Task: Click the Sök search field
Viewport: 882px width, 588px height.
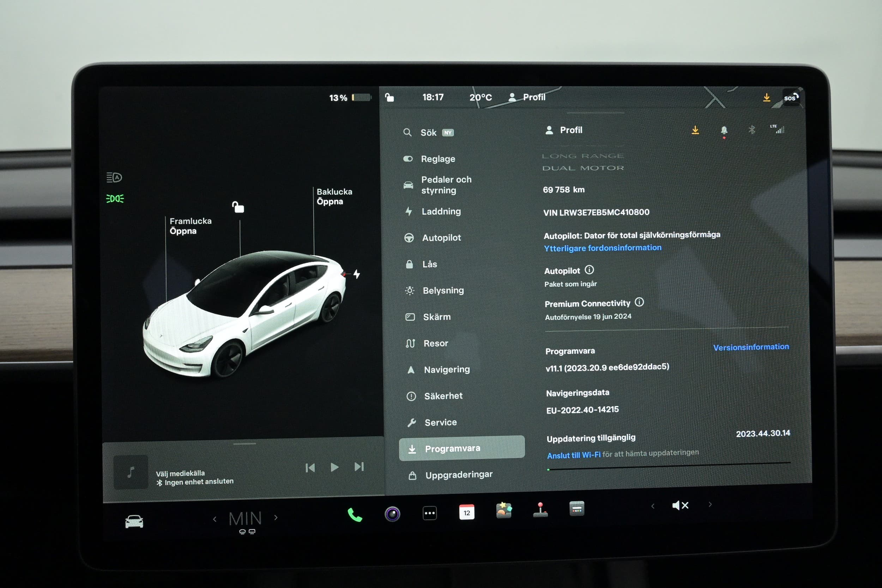Action: [428, 133]
